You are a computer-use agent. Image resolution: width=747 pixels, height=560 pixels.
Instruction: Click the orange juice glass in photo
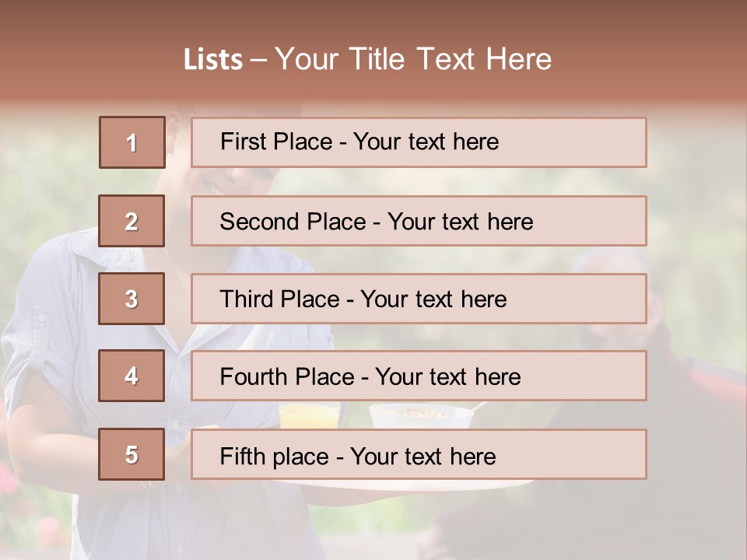310,416
